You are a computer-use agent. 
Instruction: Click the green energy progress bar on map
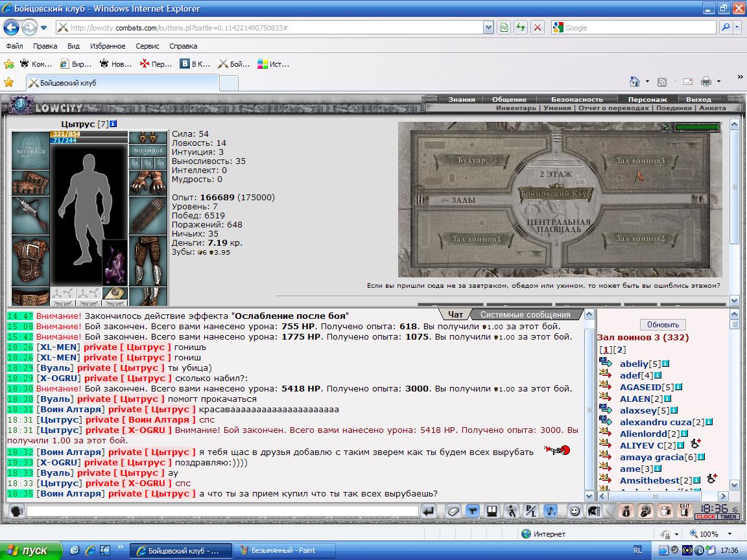click(x=698, y=127)
